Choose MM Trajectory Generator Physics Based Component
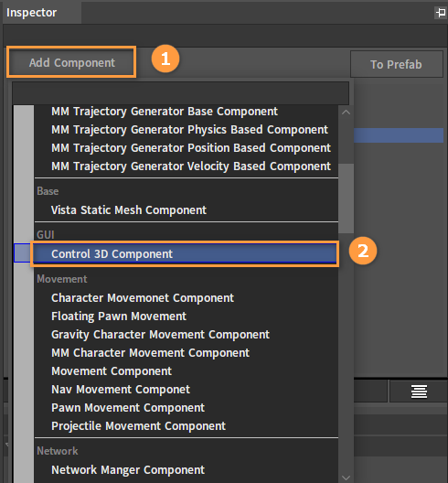The image size is (448, 483). [x=189, y=130]
